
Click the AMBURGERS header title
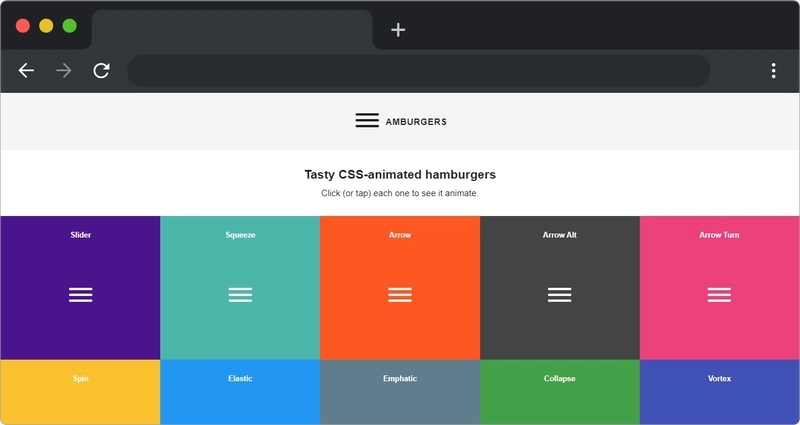coord(416,122)
